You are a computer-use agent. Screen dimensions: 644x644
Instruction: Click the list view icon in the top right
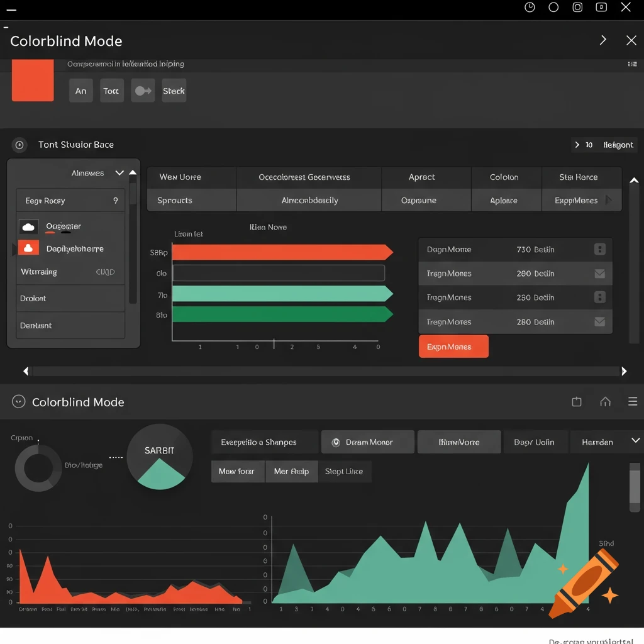633,64
